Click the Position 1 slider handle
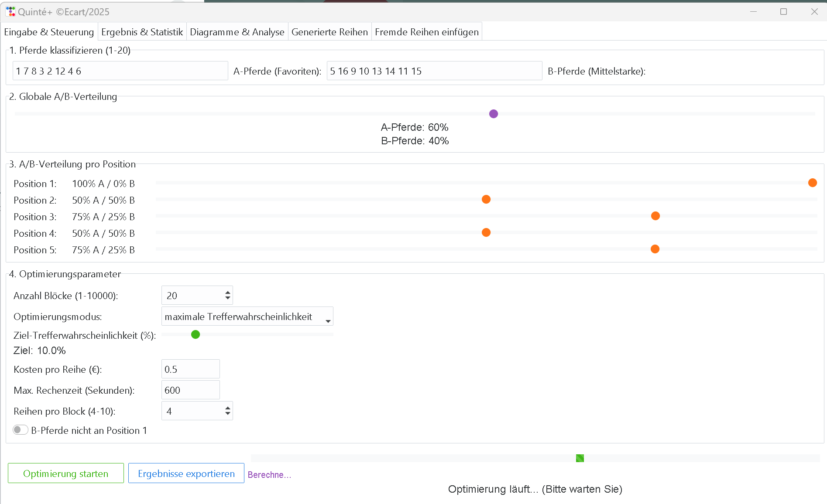This screenshot has width=827, height=504. (812, 183)
